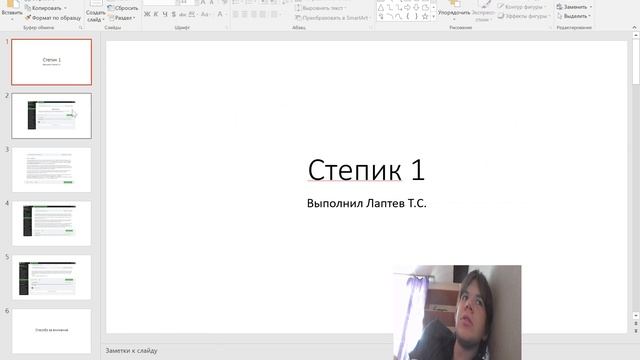Select slide 3 thumbnail
Image resolution: width=640 pixels, height=360 pixels.
(x=51, y=170)
